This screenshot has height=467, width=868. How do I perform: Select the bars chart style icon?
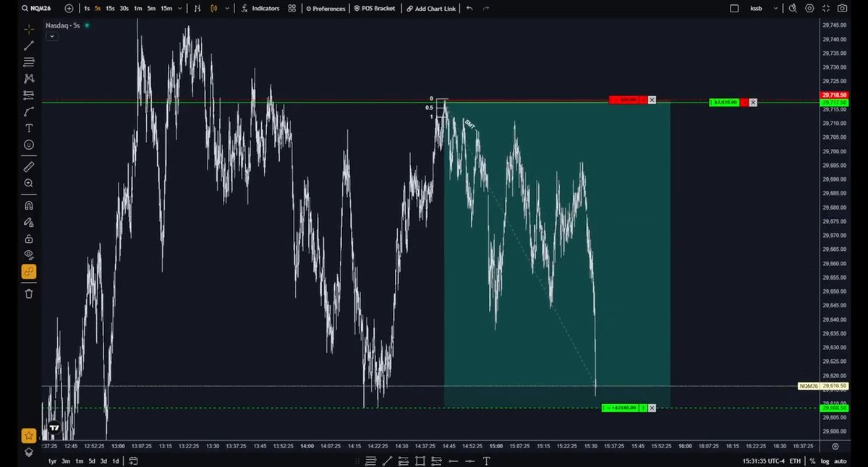pos(197,9)
